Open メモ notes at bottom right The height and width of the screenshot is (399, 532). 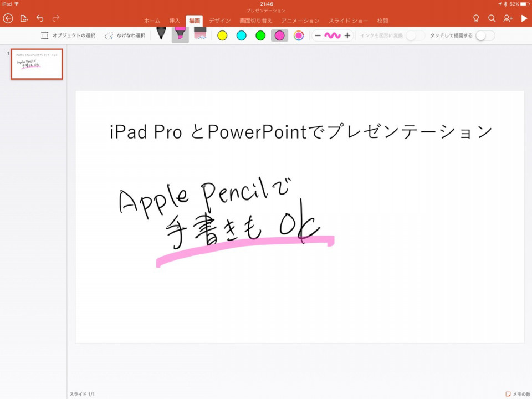[518, 394]
